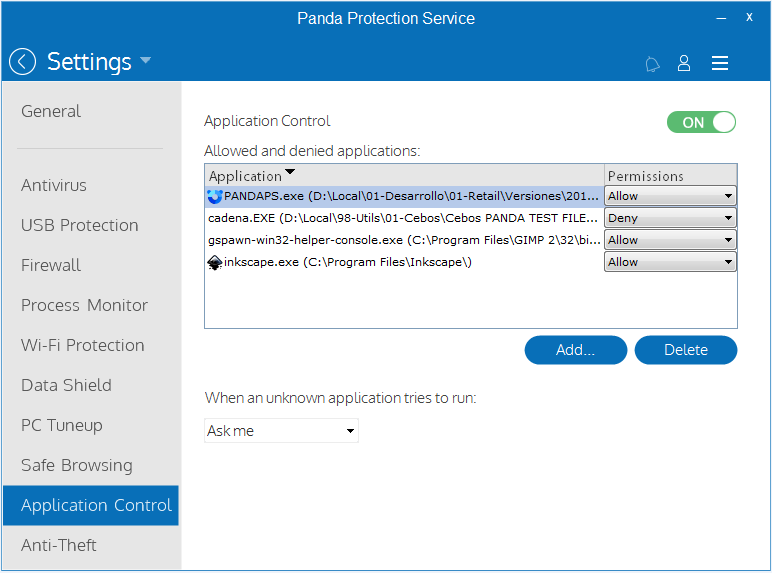
Task: Open permissions dropdown for PANDAPS.exe
Action: click(670, 196)
